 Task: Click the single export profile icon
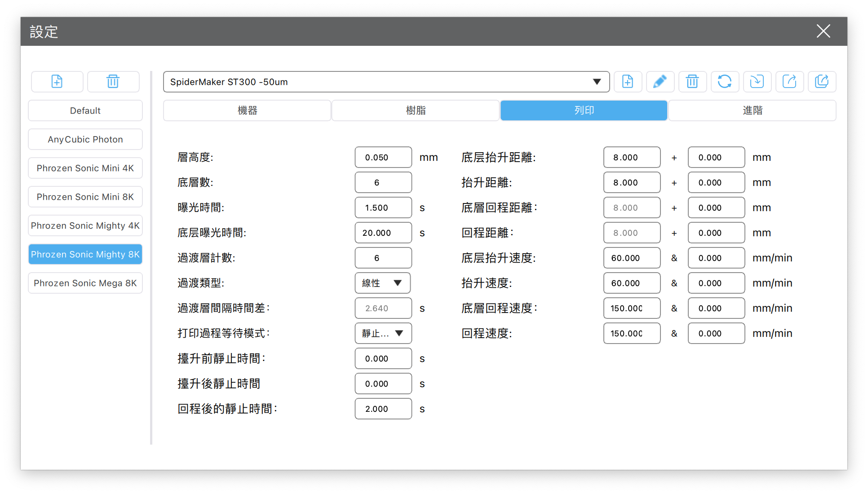pyautogui.click(x=789, y=82)
